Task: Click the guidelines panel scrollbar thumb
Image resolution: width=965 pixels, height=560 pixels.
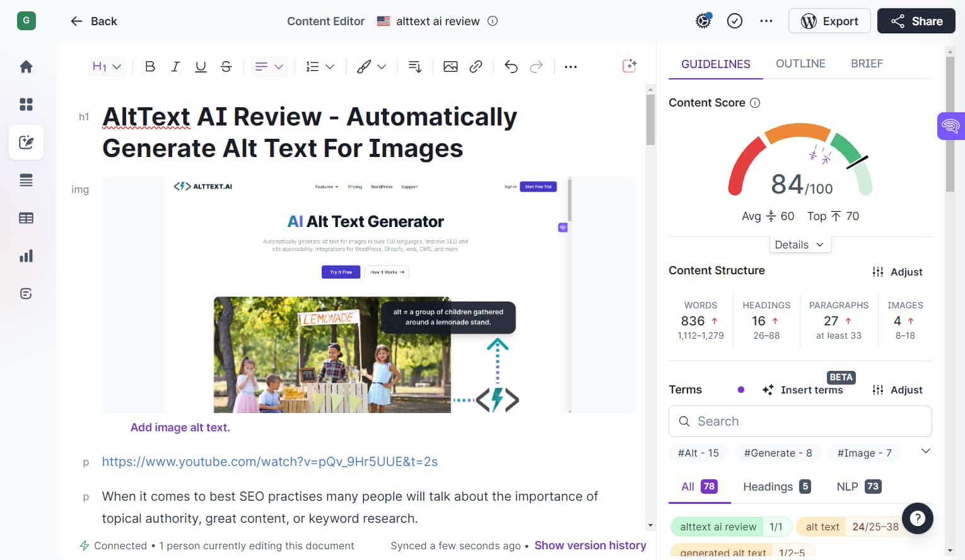Action: click(x=950, y=124)
